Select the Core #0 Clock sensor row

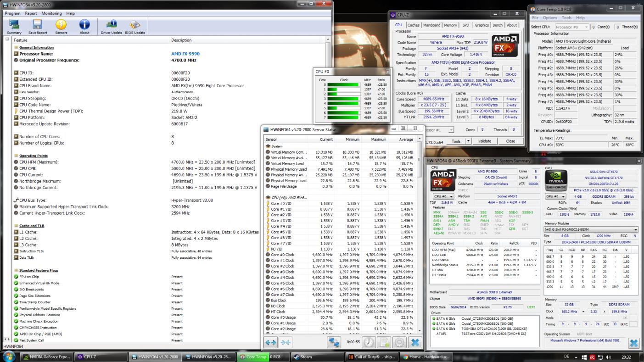coord(340,255)
